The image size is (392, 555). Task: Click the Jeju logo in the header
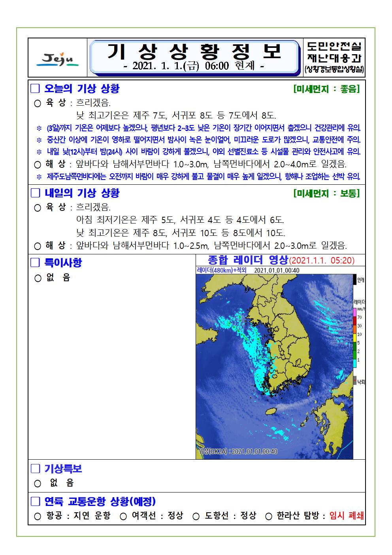click(x=58, y=60)
